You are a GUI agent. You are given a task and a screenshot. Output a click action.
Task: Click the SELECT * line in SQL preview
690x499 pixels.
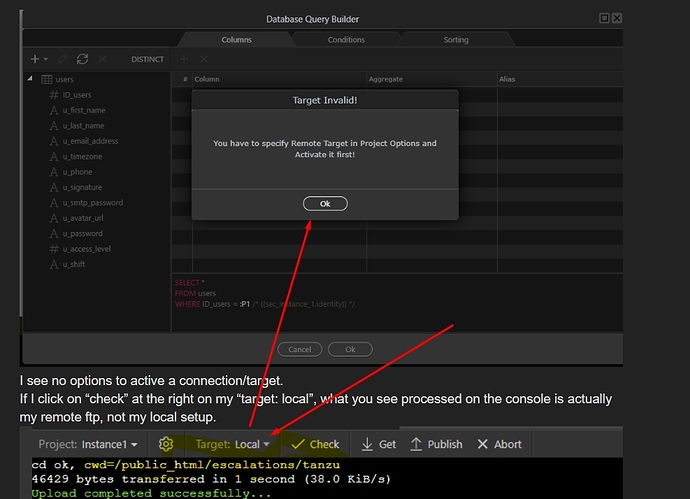[190, 282]
